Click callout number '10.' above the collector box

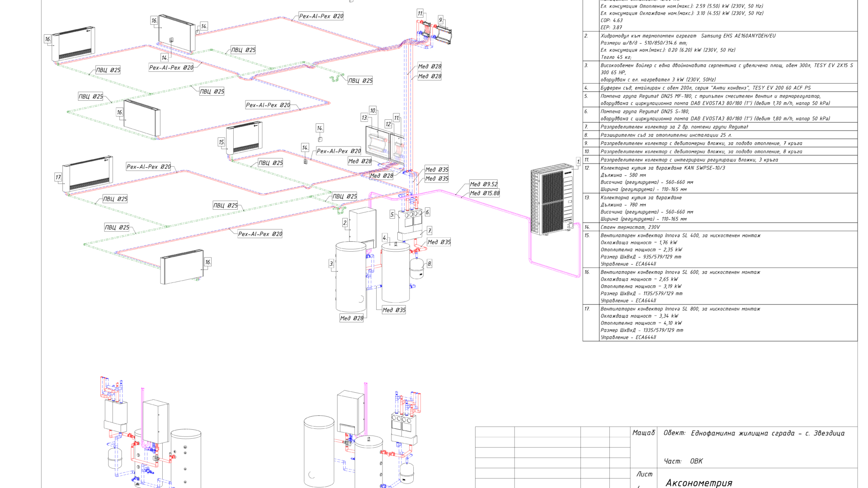click(373, 111)
